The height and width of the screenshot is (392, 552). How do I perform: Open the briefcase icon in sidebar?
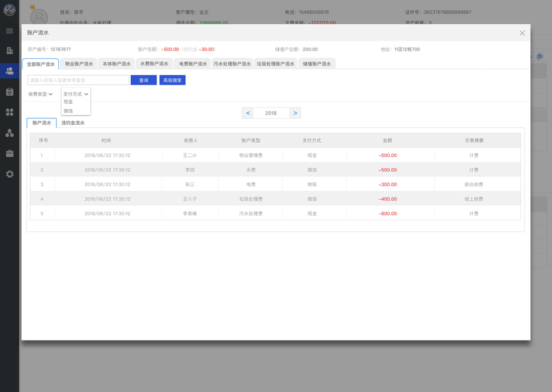pyautogui.click(x=10, y=154)
